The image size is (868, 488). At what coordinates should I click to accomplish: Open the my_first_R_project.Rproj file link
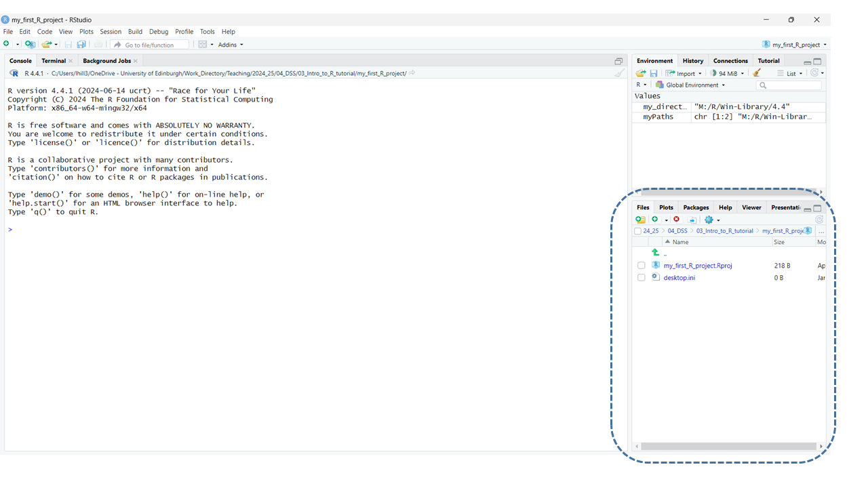[698, 266]
